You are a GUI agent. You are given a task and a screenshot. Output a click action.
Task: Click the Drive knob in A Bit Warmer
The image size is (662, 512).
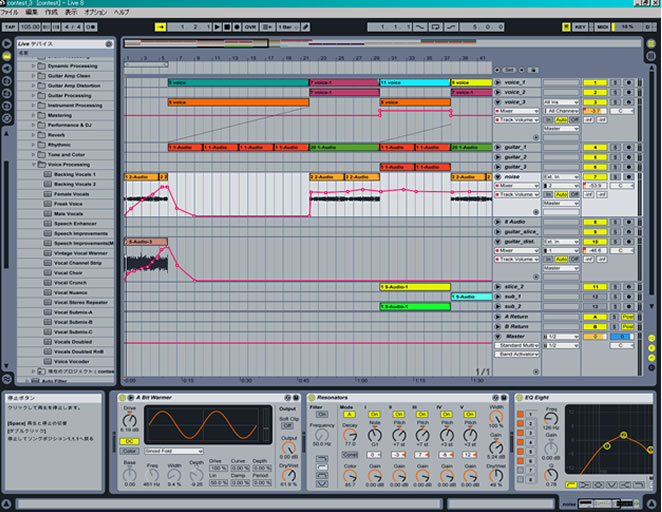click(x=129, y=420)
